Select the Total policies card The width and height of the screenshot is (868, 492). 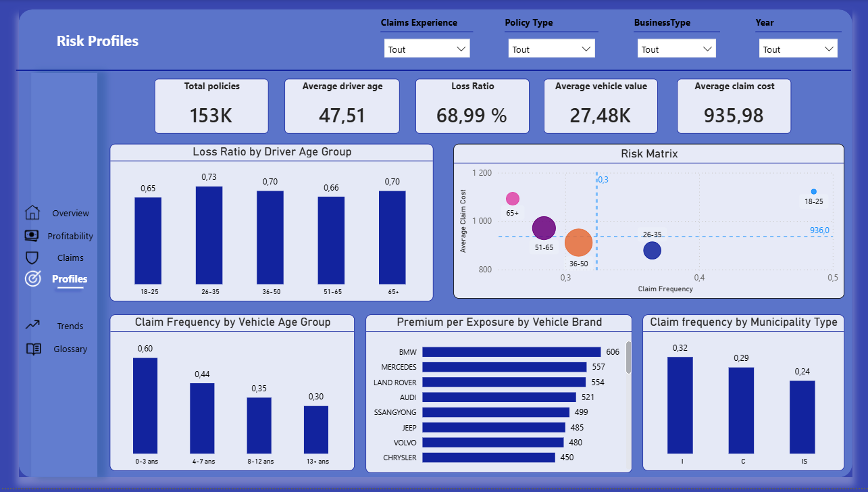[211, 106]
